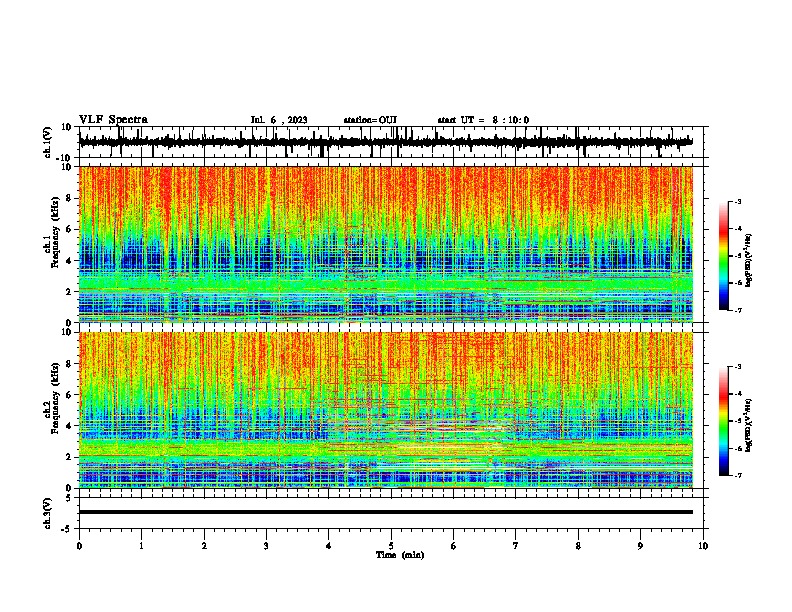Click the time axis tick label '1'

pyautogui.click(x=141, y=546)
